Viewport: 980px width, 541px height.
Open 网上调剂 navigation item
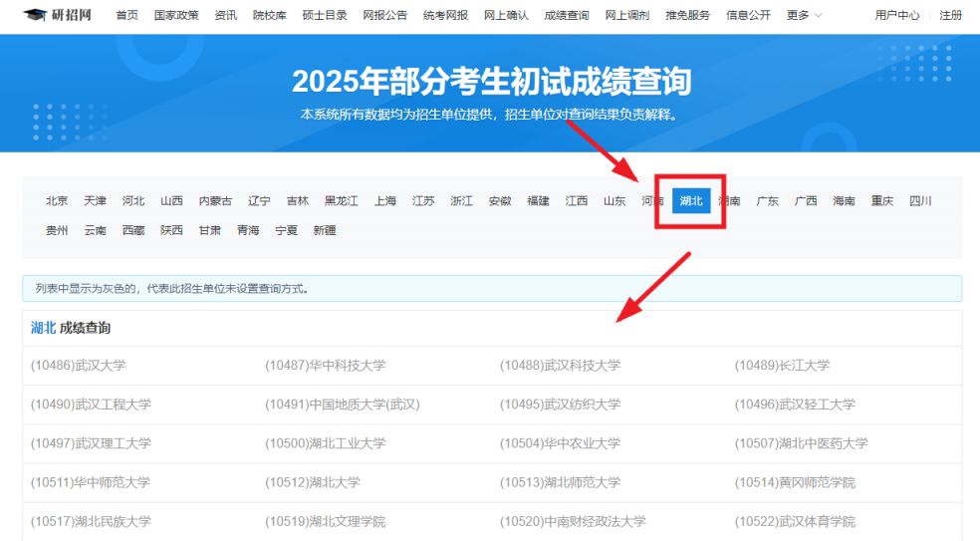(627, 15)
